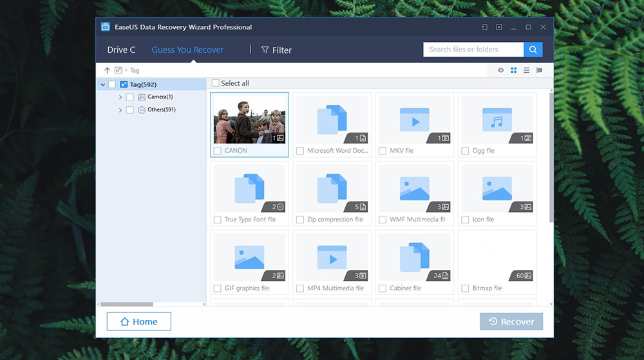Screen dimensions: 644x360
Task: Toggle the preview eye icon
Action: [x=500, y=70]
